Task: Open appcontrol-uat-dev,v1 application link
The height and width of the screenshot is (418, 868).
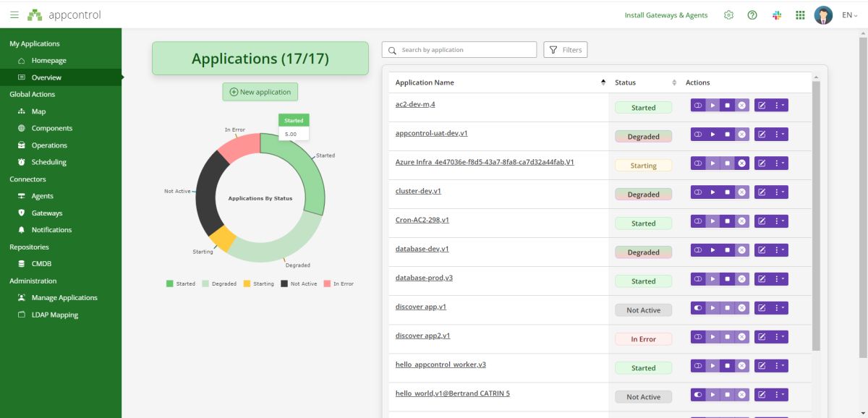Action: (x=432, y=133)
